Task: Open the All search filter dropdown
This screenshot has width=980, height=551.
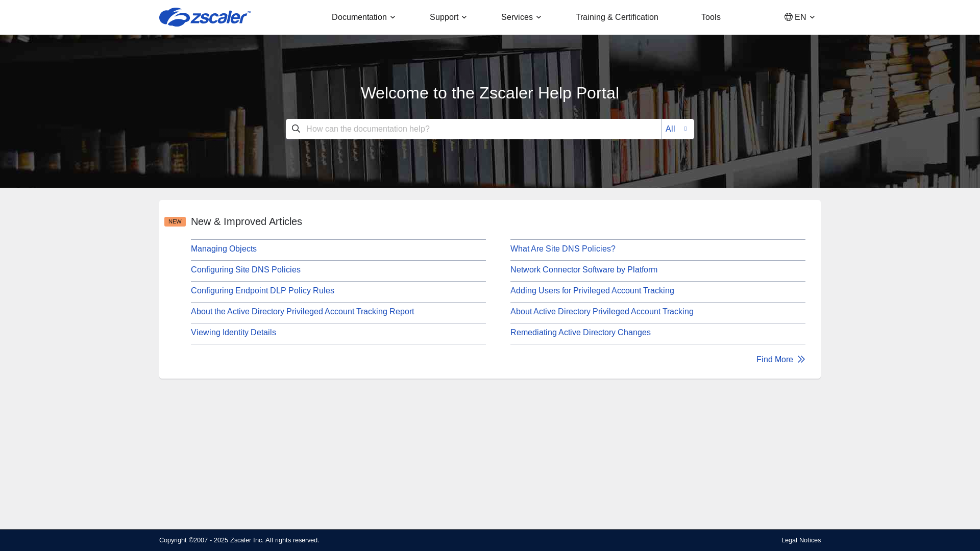Action: pos(677,129)
